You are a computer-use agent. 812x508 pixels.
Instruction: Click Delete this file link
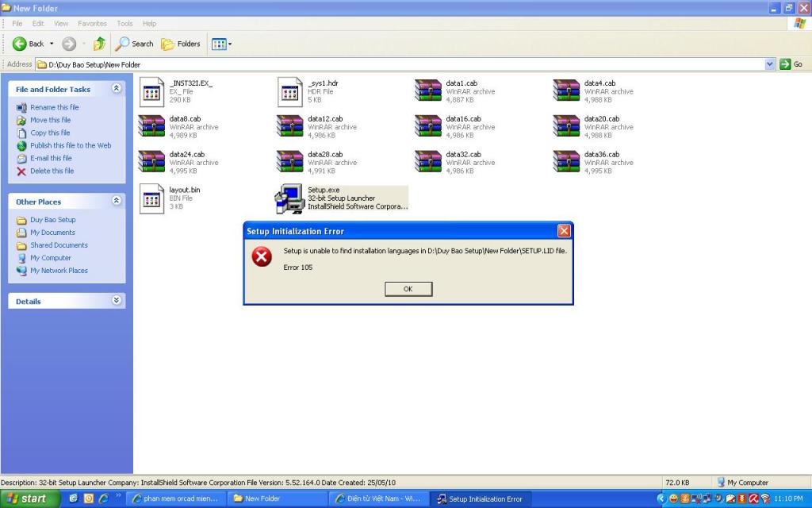[52, 171]
